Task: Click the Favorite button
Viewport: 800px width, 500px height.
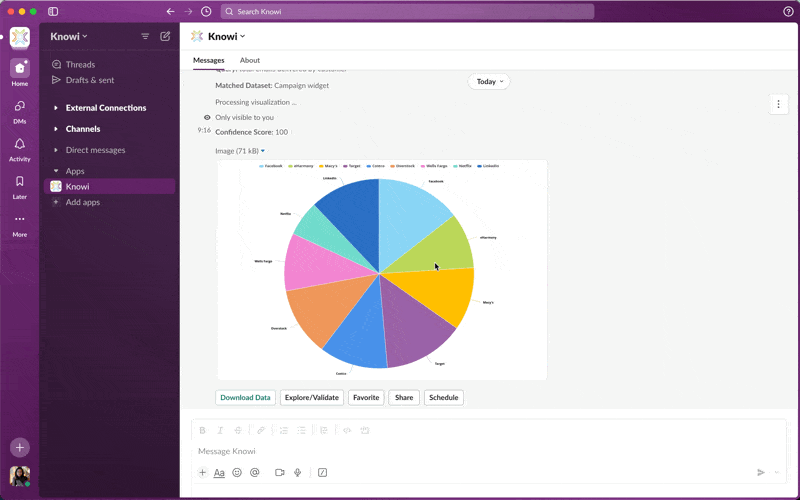Action: [366, 397]
